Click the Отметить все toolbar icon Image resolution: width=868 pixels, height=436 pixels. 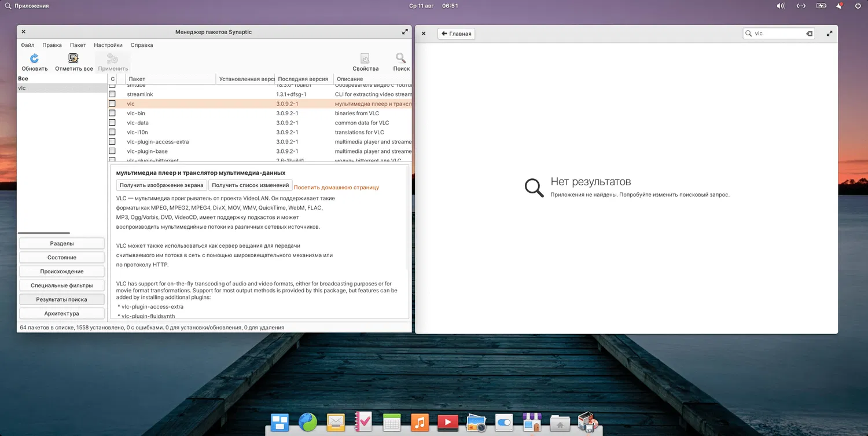pos(73,58)
